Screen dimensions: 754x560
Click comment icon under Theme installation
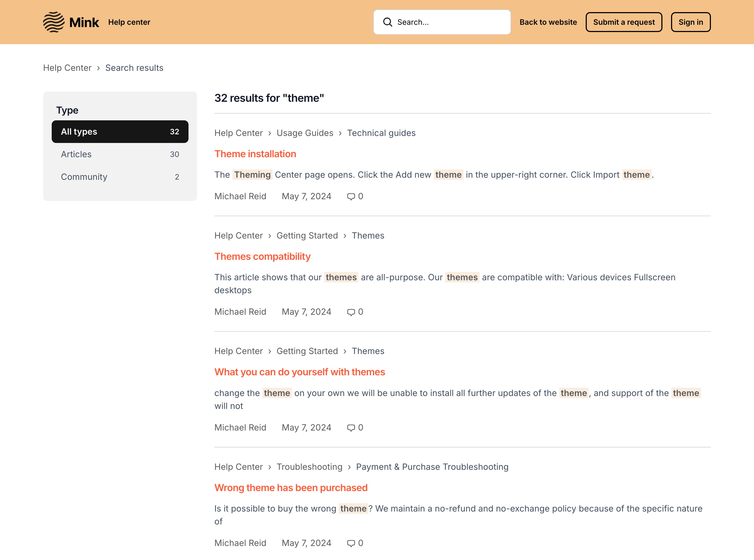[351, 197]
